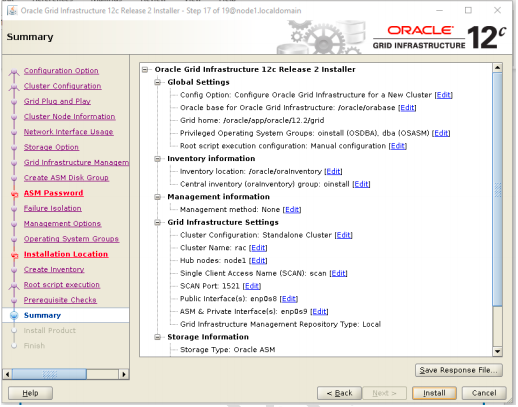Go back with the Back button
The height and width of the screenshot is (407, 518).
coord(339,393)
